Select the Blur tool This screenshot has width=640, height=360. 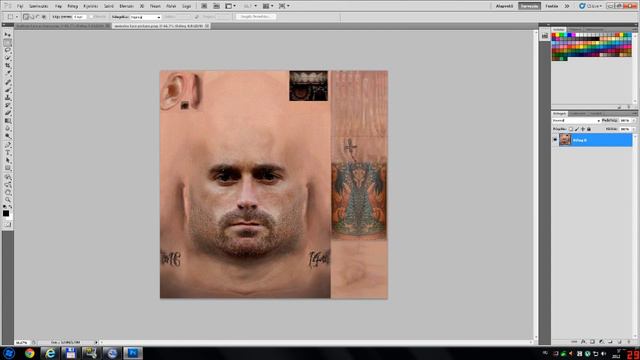[7, 129]
